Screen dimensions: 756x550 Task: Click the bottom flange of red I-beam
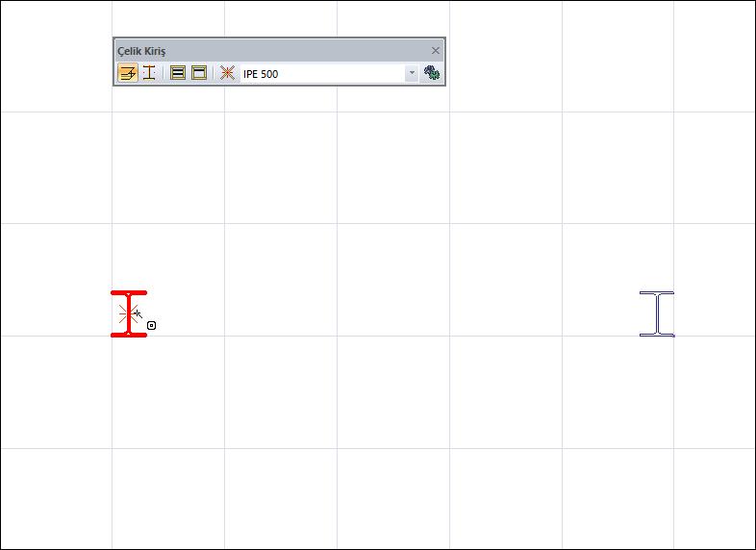129,335
